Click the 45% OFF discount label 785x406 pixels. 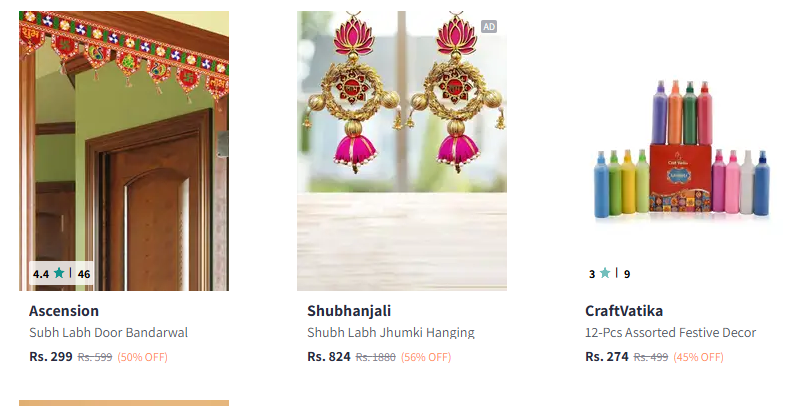(x=698, y=357)
